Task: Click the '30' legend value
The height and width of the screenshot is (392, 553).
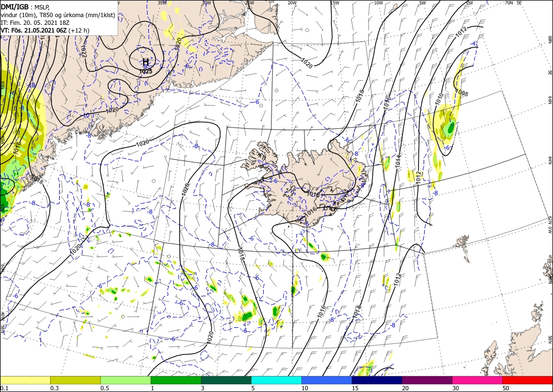Action: (x=456, y=388)
